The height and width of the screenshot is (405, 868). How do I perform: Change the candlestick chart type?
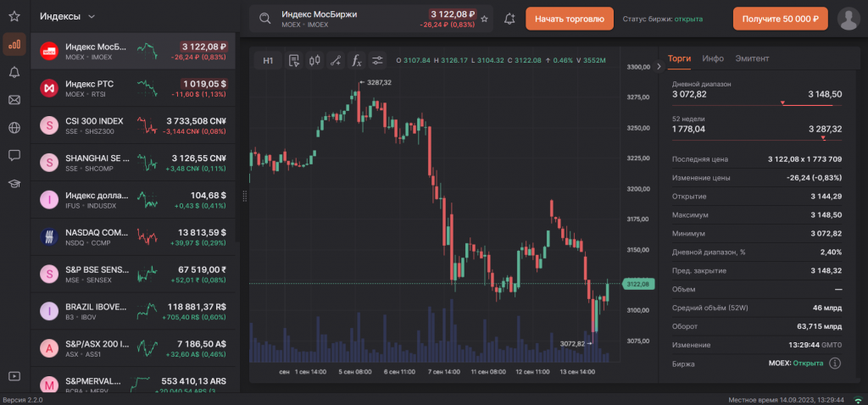click(x=314, y=60)
